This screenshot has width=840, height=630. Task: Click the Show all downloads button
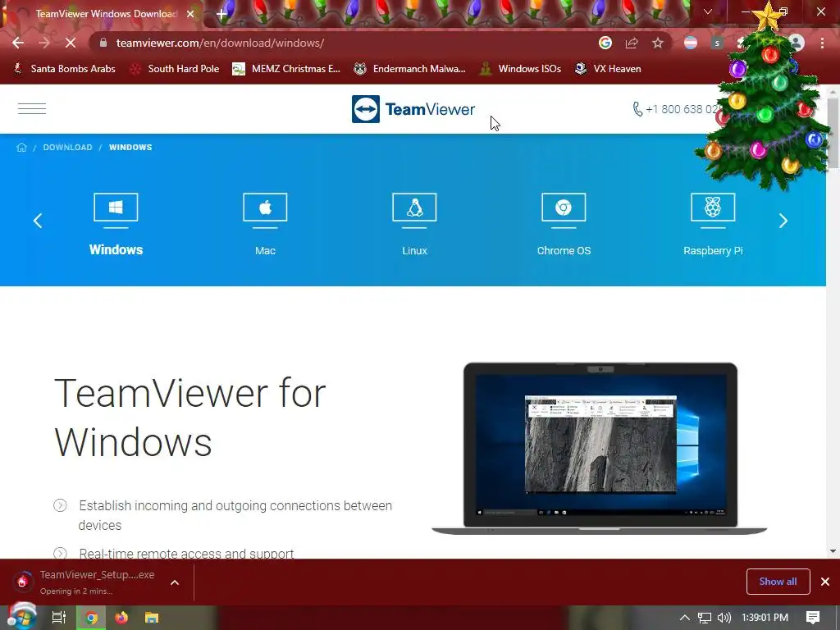pos(778,582)
